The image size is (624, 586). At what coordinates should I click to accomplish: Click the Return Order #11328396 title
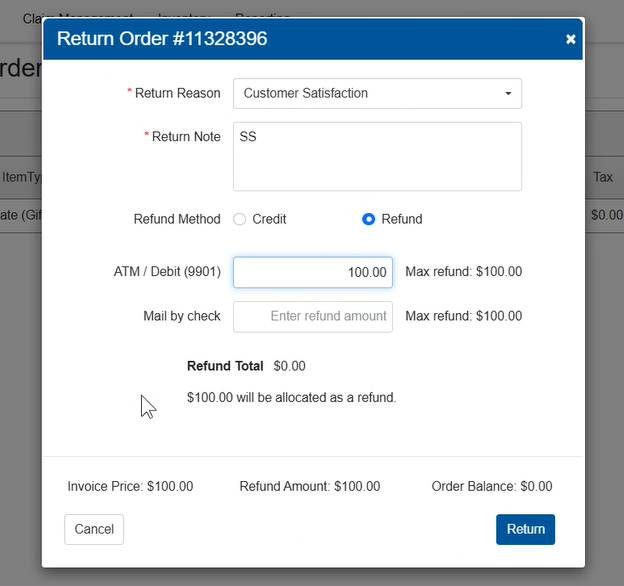162,39
